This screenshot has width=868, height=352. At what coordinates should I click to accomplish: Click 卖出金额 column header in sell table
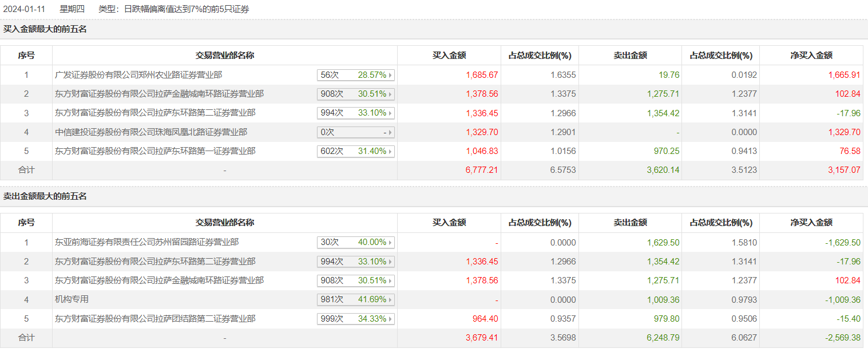[630, 223]
